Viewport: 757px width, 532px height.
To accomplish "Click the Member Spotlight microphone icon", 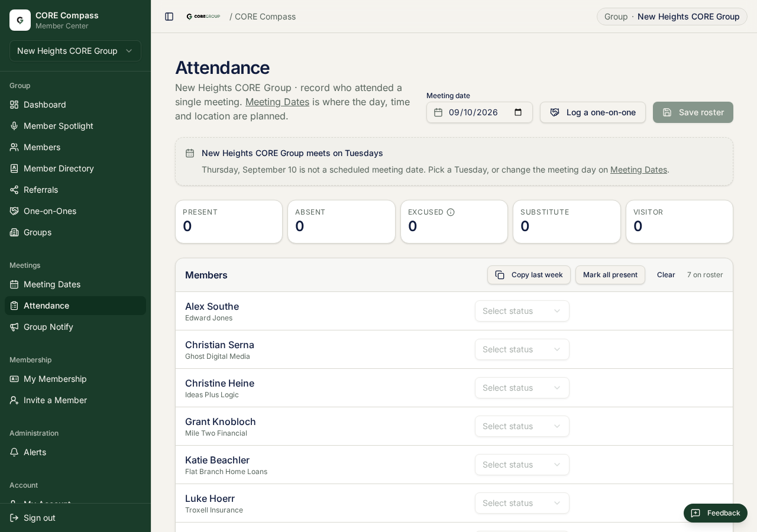I will click(14, 126).
